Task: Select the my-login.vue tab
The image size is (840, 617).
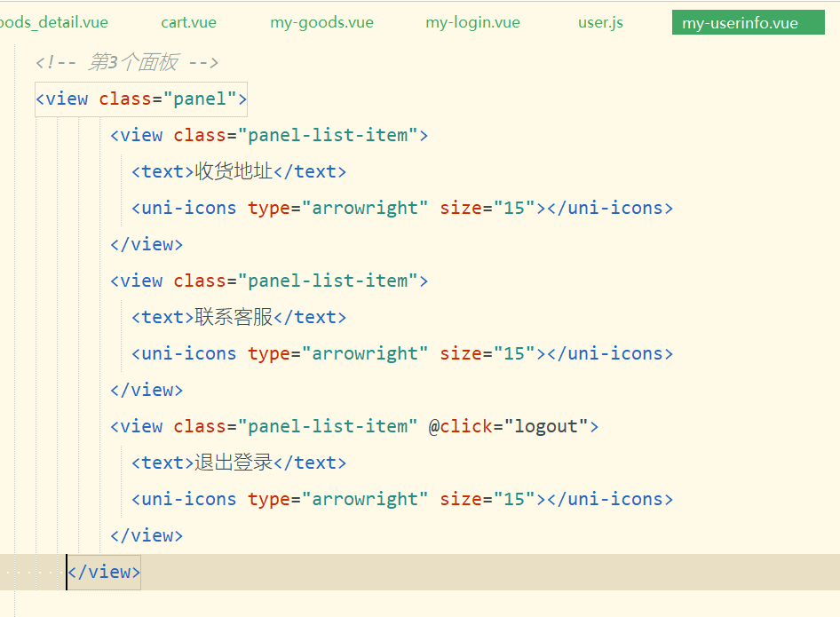Action: (473, 22)
